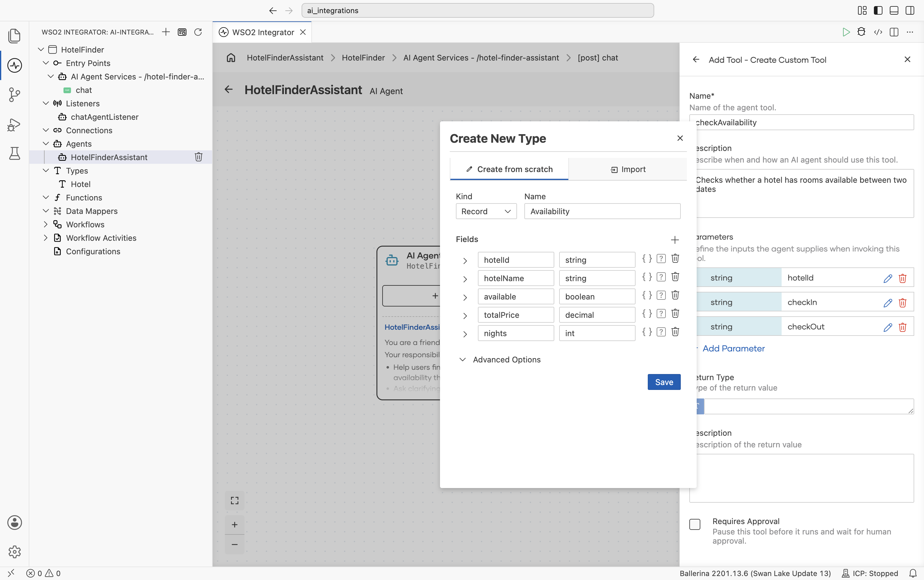Open AI Agent Services breadcrumb item

pyautogui.click(x=481, y=57)
